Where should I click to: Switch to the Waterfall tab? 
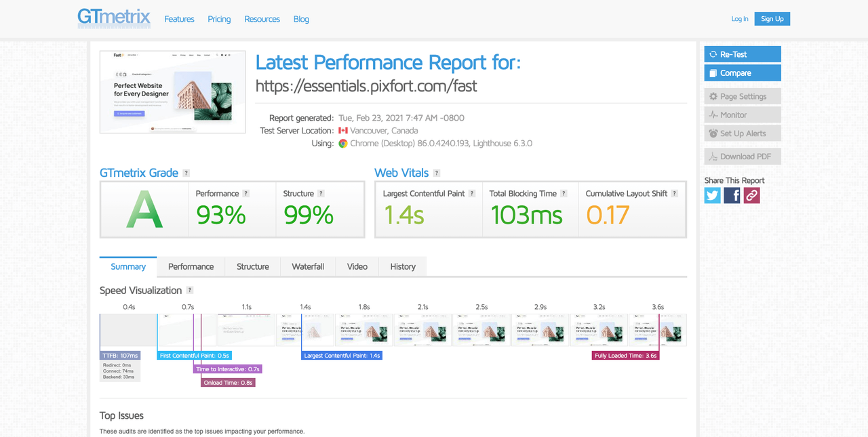coord(308,267)
